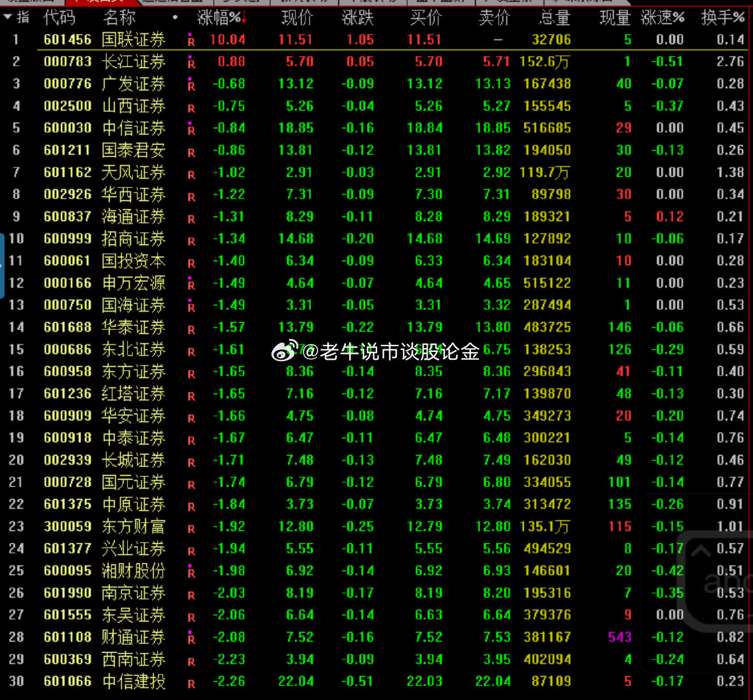Screen dimensions: 753x700
Task: Select stock name 山西证券
Action: coord(133,106)
